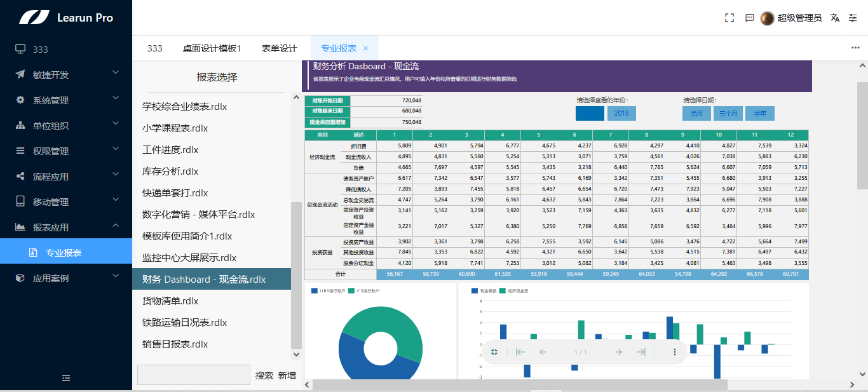
Task: Open 监控中心大屏展示.rdlx report
Action: pos(211,258)
